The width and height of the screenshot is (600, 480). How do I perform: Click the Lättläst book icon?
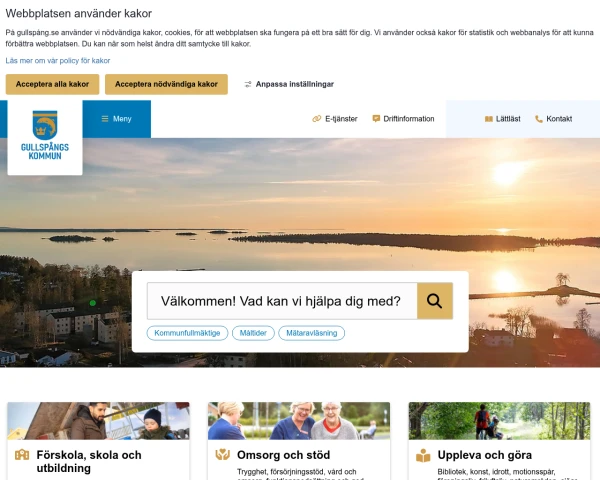[x=489, y=119]
